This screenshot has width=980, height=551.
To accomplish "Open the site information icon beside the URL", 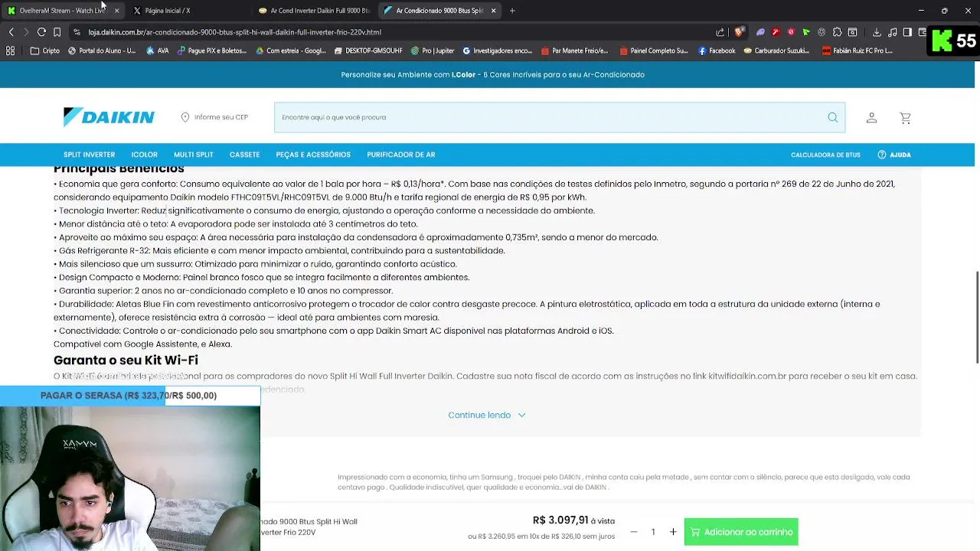I will coord(77,32).
